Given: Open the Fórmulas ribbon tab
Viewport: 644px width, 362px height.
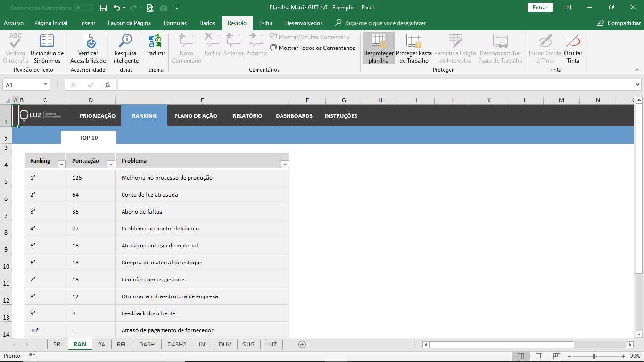Looking at the screenshot, I should point(175,23).
